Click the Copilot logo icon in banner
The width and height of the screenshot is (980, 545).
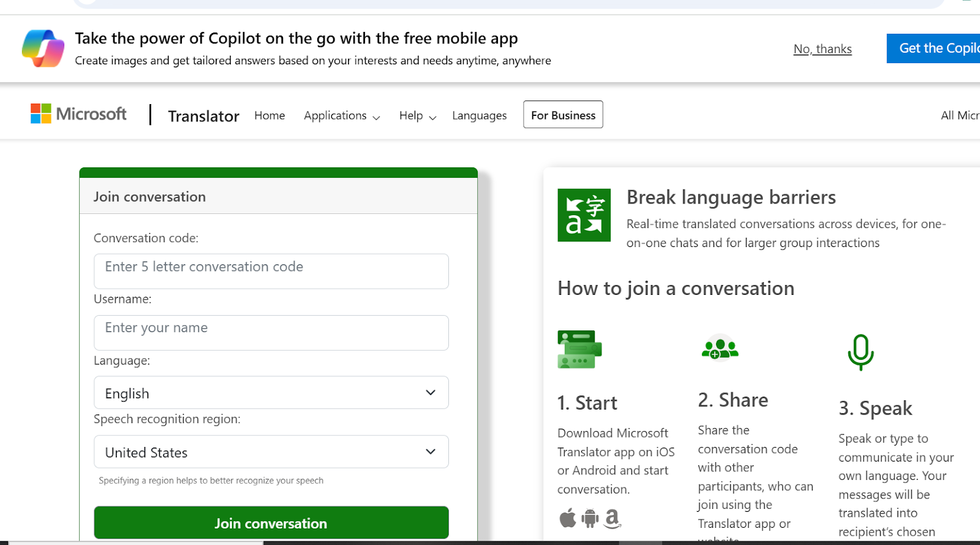pyautogui.click(x=43, y=48)
